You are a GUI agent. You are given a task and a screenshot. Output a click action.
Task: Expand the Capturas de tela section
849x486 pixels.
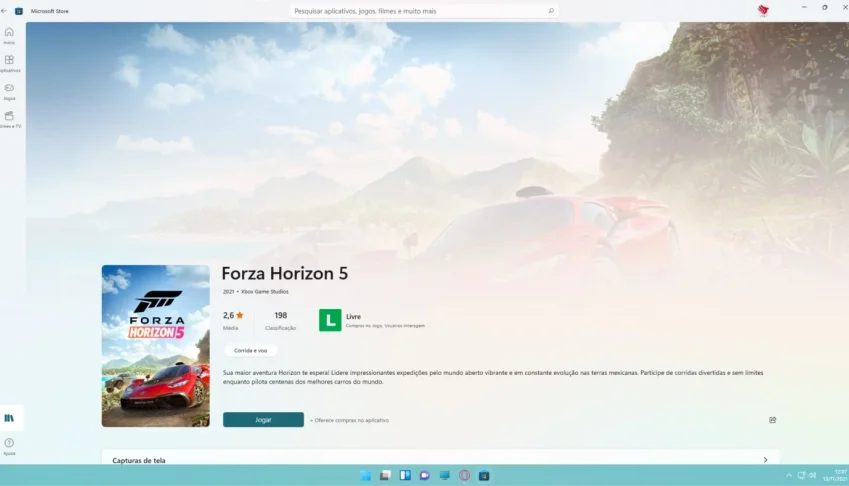point(765,460)
